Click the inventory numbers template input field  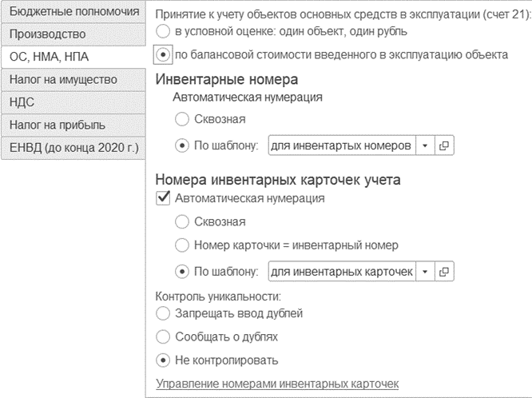click(x=342, y=145)
